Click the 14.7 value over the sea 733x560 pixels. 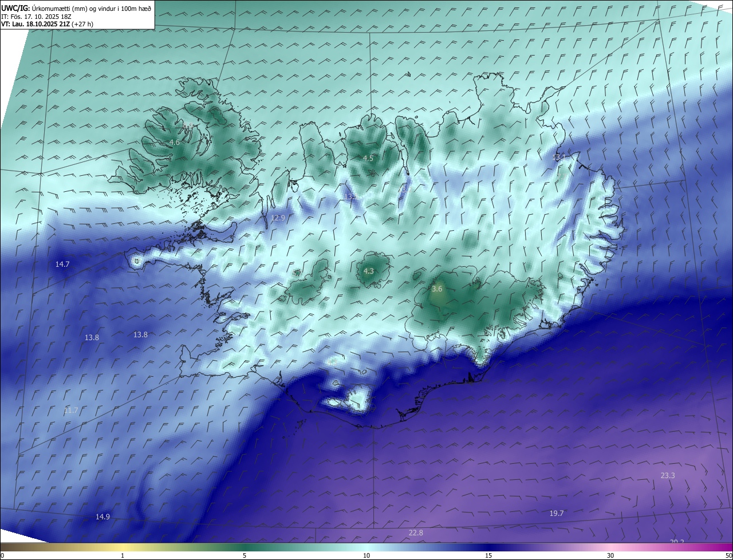(x=62, y=264)
